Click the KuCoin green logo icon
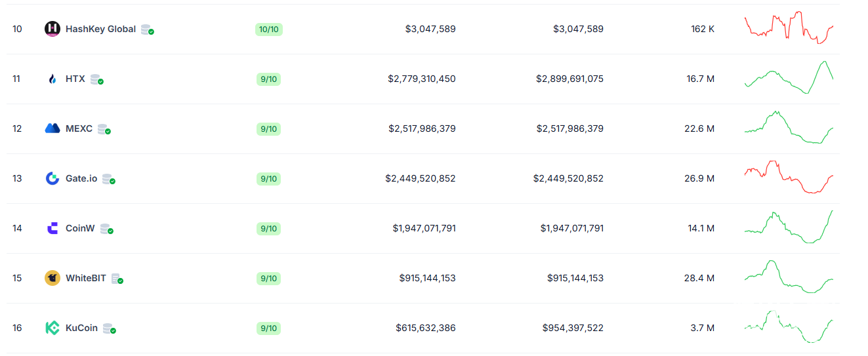The height and width of the screenshot is (356, 868). [52, 328]
